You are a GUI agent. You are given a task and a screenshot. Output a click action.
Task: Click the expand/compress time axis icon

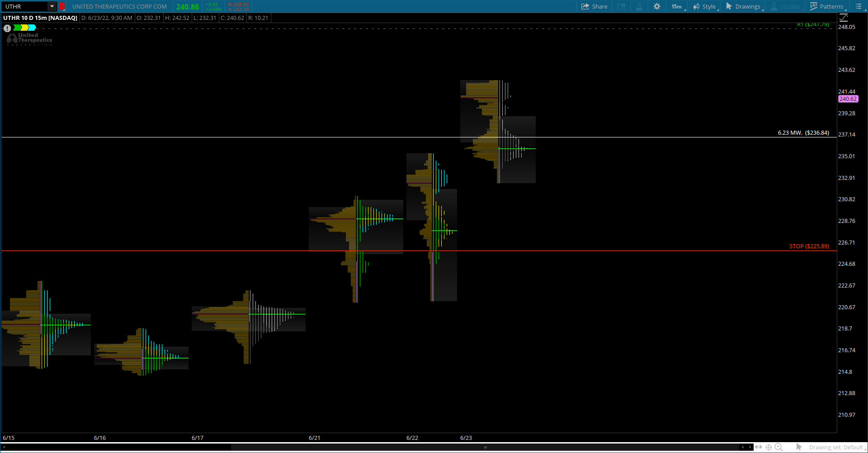tap(759, 447)
